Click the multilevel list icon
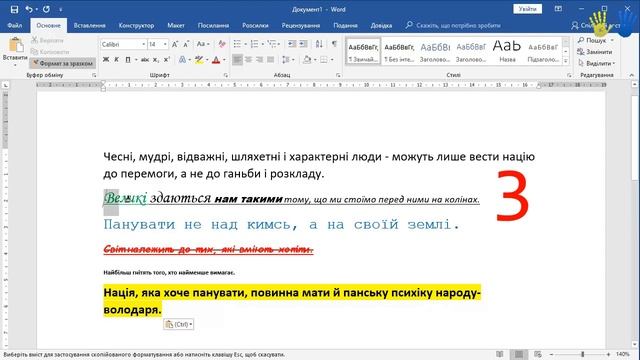The image size is (640, 360). [272, 44]
